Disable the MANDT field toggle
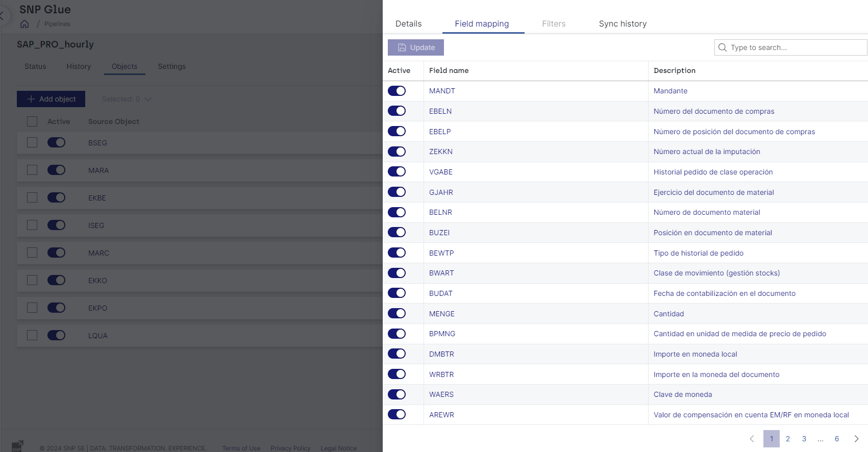 pyautogui.click(x=396, y=91)
